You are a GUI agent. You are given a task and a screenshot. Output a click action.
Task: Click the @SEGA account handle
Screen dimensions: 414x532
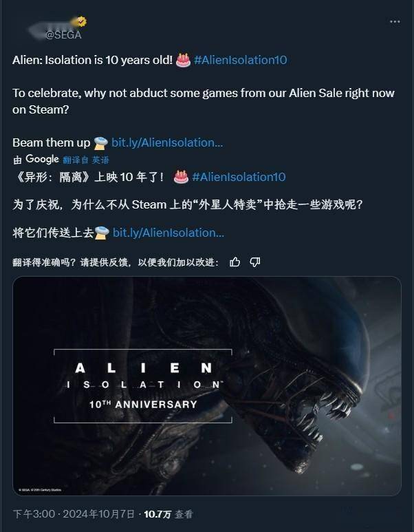click(x=63, y=35)
